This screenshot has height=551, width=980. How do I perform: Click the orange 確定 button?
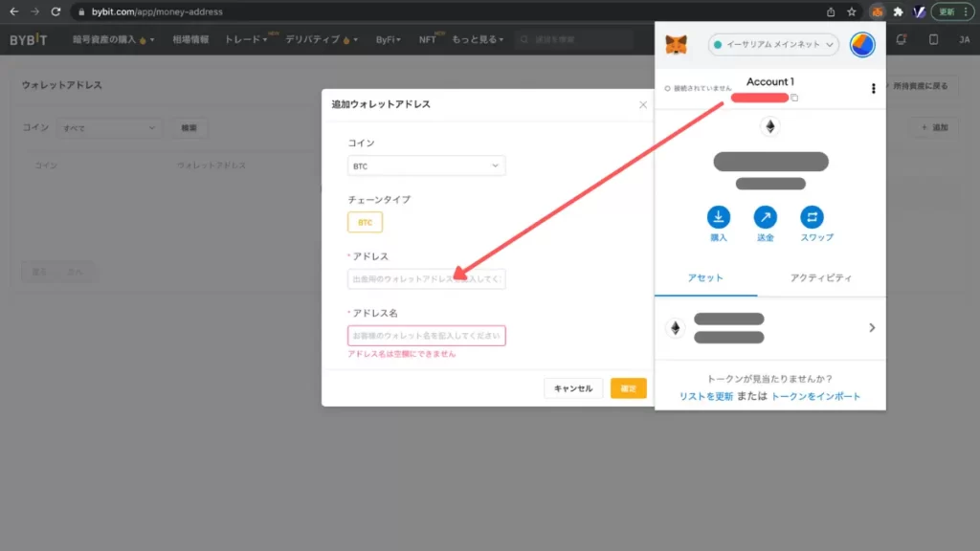628,388
